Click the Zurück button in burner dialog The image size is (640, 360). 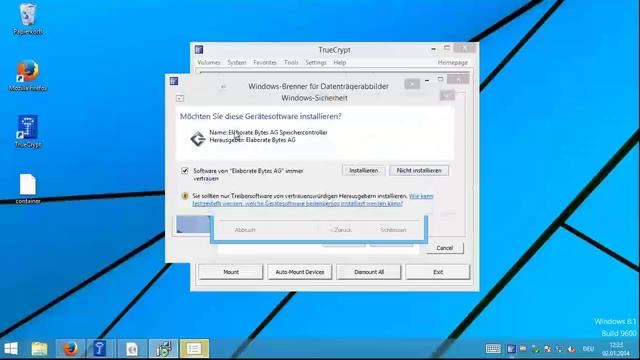pos(341,230)
